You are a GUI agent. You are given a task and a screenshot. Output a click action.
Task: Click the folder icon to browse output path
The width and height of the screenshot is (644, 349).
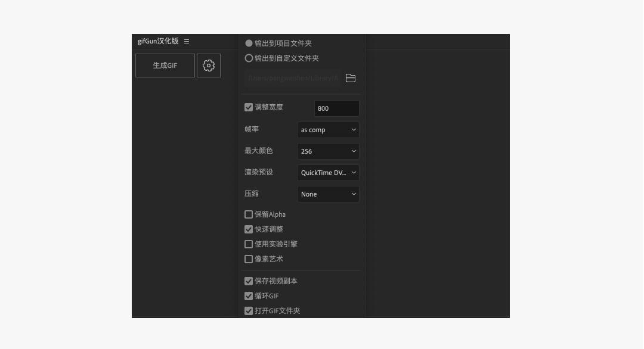click(351, 78)
